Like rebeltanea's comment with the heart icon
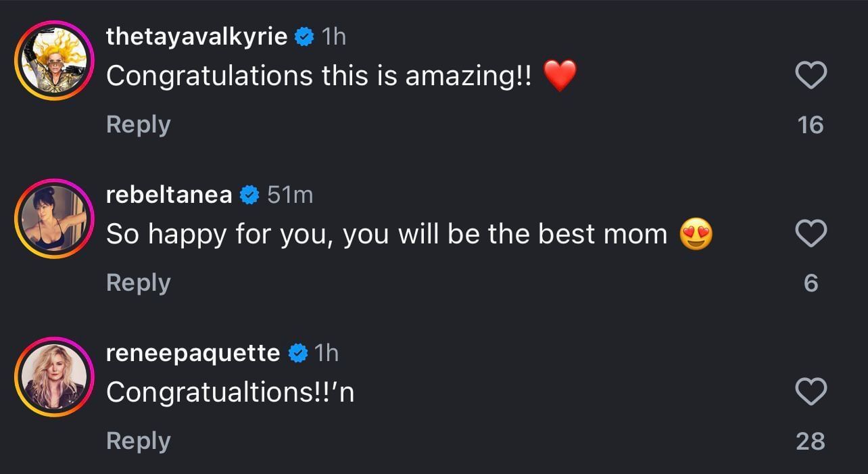 [811, 233]
